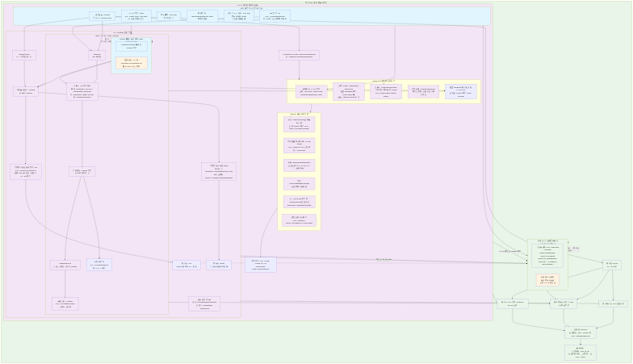Image resolution: width=633 pixels, height=364 pixels.
Task: Click the small purple node at the far upper-left
Action: (x=24, y=56)
